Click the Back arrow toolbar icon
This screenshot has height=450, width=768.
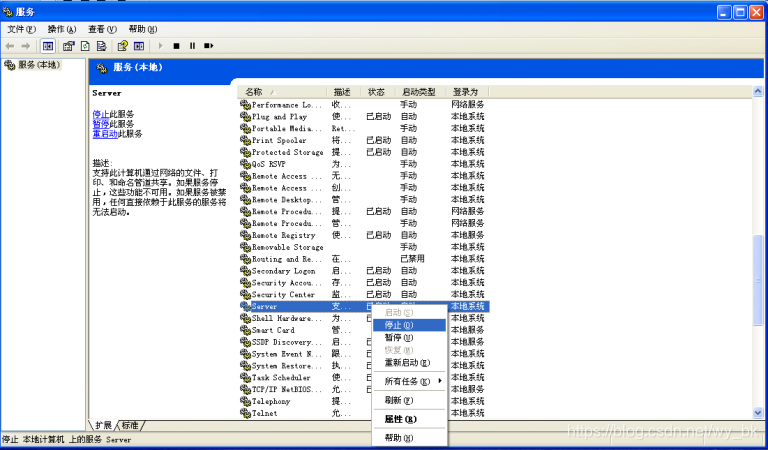10,46
